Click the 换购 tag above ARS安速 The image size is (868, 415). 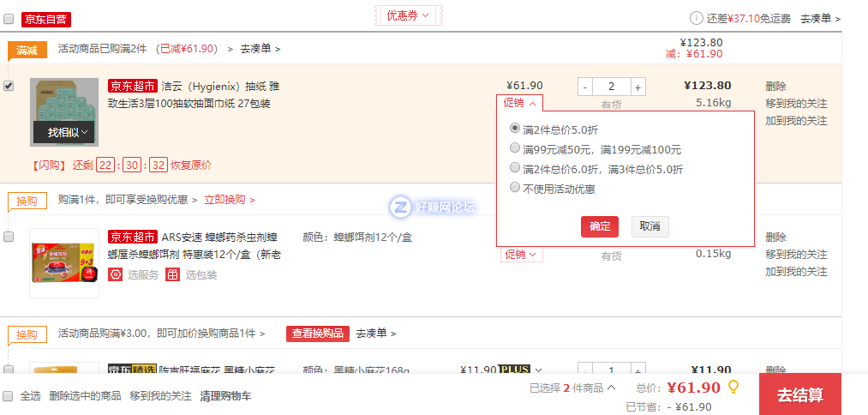pos(27,201)
